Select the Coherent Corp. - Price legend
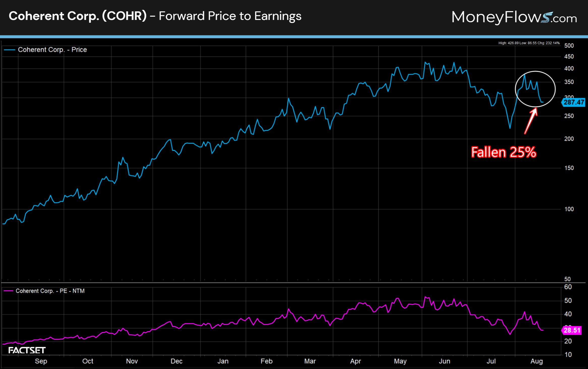This screenshot has height=369, width=588. [45, 50]
